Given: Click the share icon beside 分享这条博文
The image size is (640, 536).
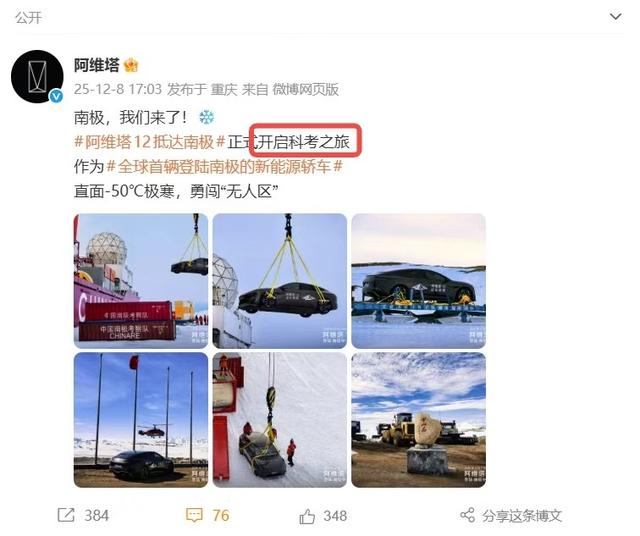Looking at the screenshot, I should pos(467,515).
